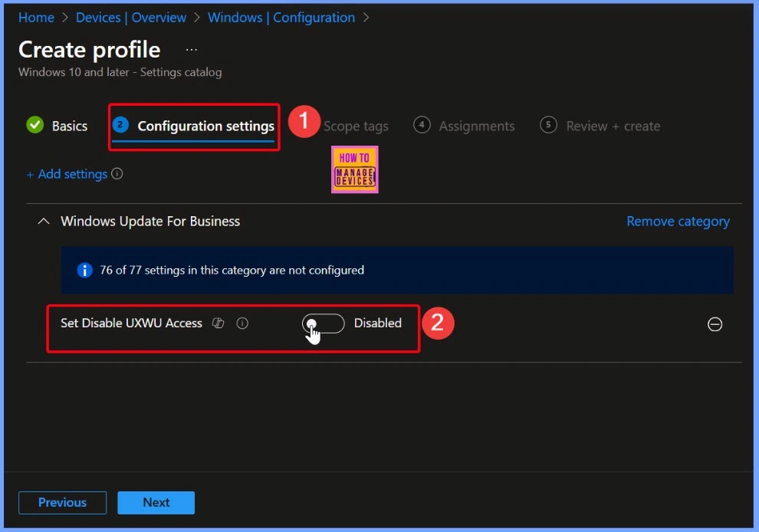Screen dimensions: 759x532
Task: Click the Previous button
Action: (x=62, y=502)
